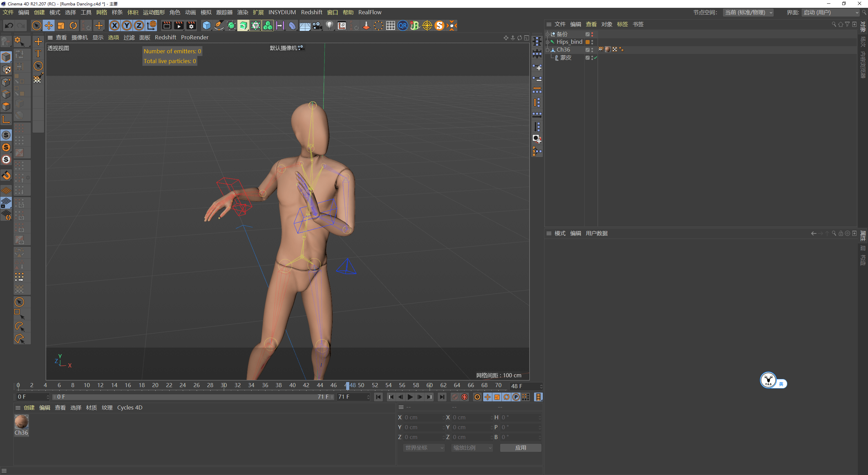
Task: Select the Live Selection tool
Action: (x=37, y=25)
